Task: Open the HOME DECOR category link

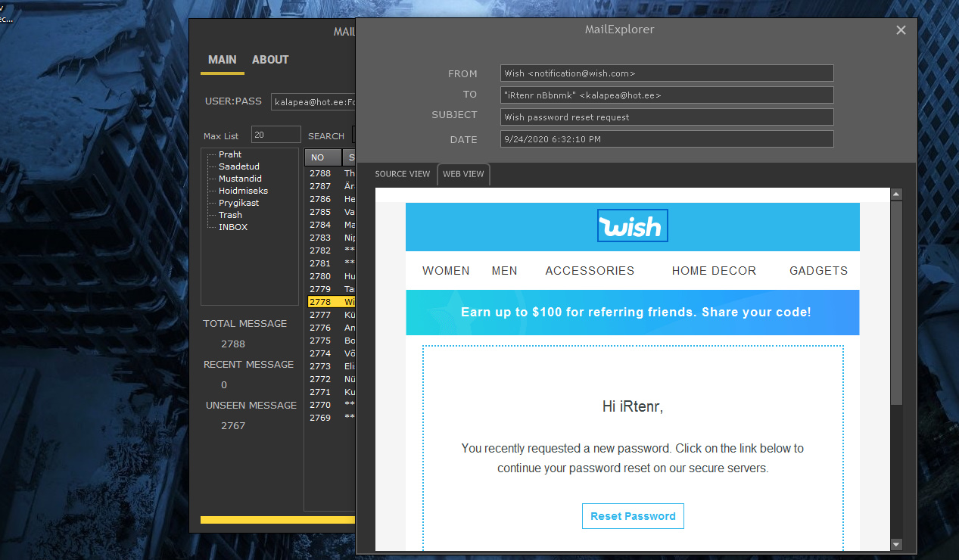Action: (x=714, y=271)
